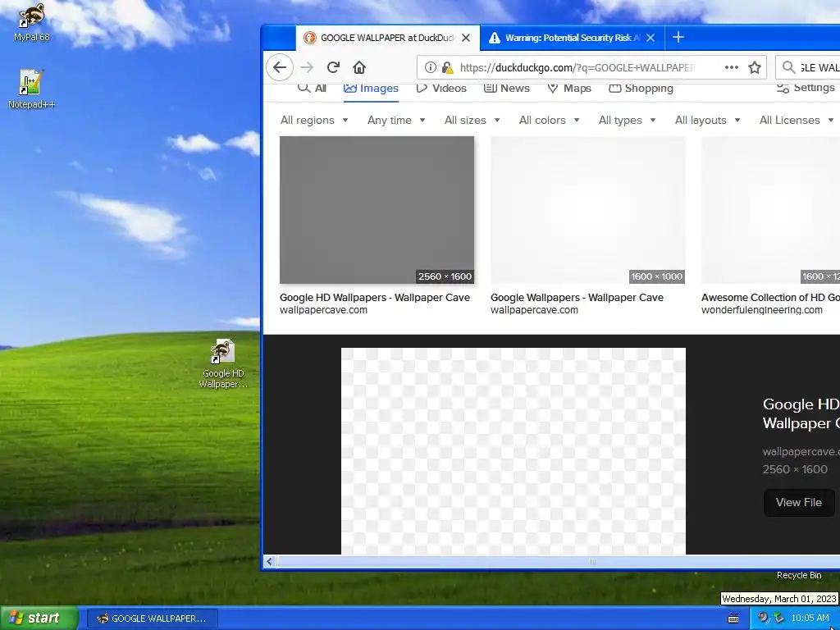Select Google HD Wallpaper desktop shortcut
840x630 pixels.
(x=223, y=363)
